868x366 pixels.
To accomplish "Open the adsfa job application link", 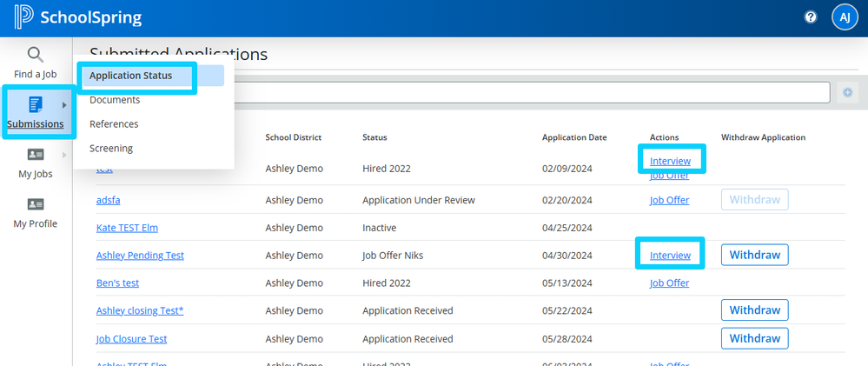I will 108,200.
